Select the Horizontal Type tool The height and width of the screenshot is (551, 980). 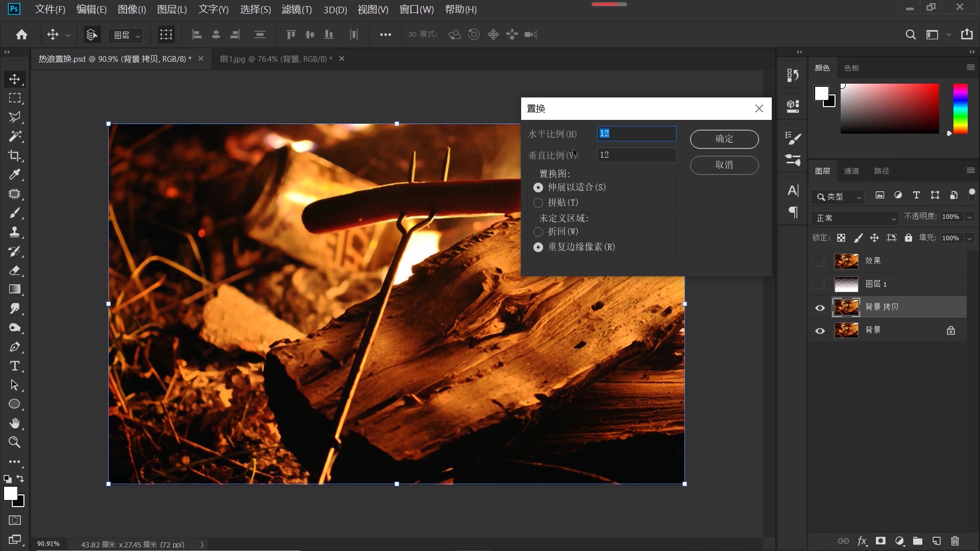coord(14,366)
